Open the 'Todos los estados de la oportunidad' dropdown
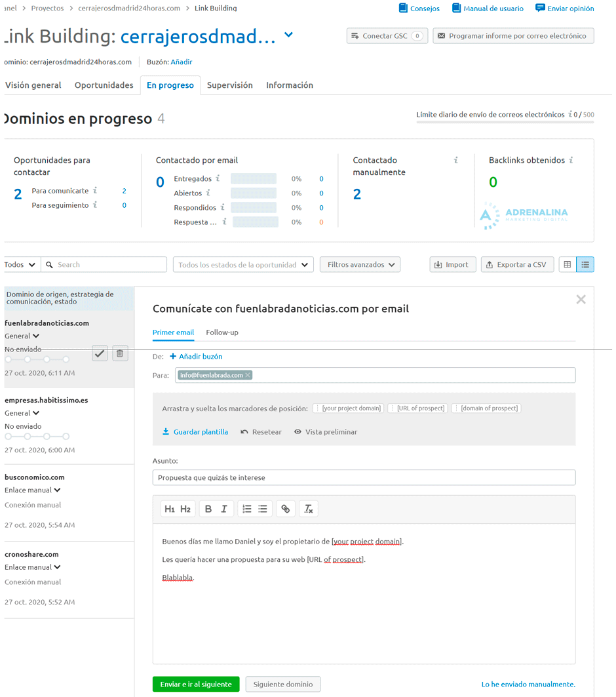The height and width of the screenshot is (697, 616). tap(242, 264)
